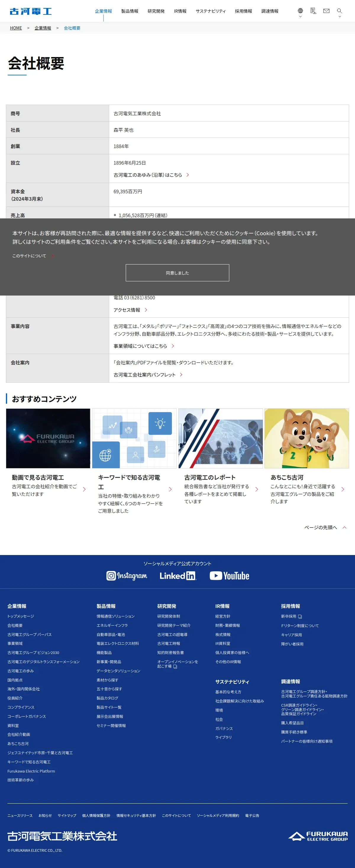Screen dimensions: 355x868
Task: Open the 製品情報 menu
Action: pyautogui.click(x=130, y=11)
